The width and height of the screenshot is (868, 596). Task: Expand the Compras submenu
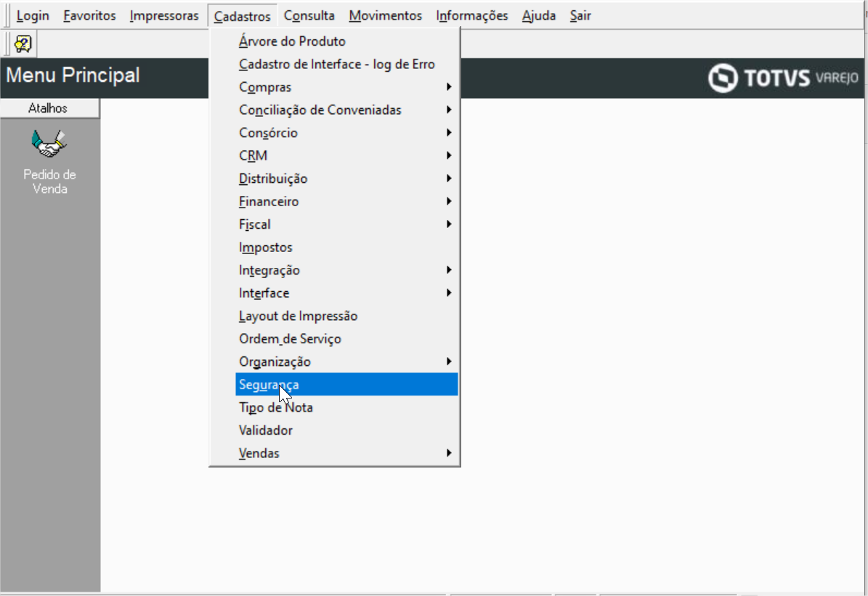346,87
